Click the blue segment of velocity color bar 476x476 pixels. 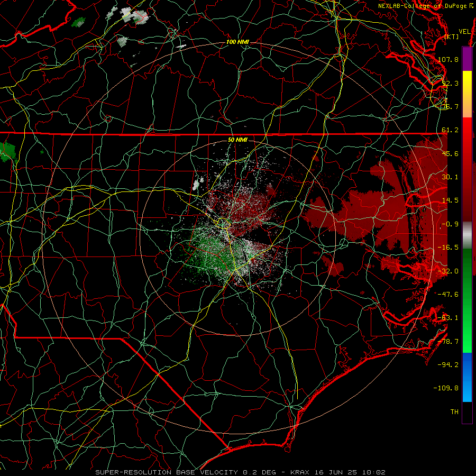click(x=467, y=377)
